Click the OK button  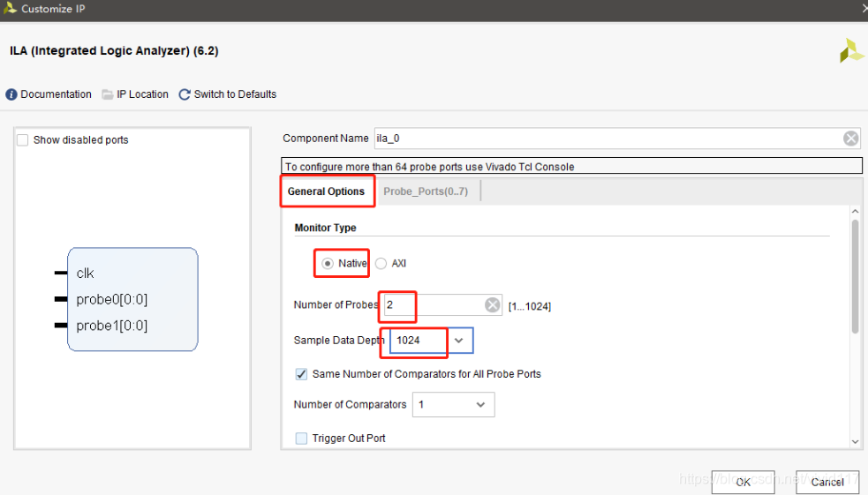(x=743, y=482)
